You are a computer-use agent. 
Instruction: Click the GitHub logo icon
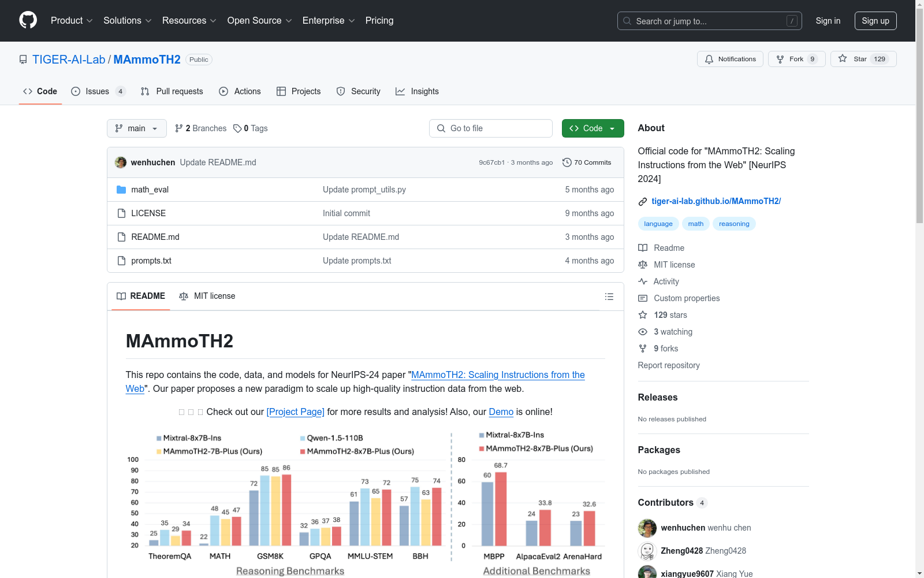point(28,20)
